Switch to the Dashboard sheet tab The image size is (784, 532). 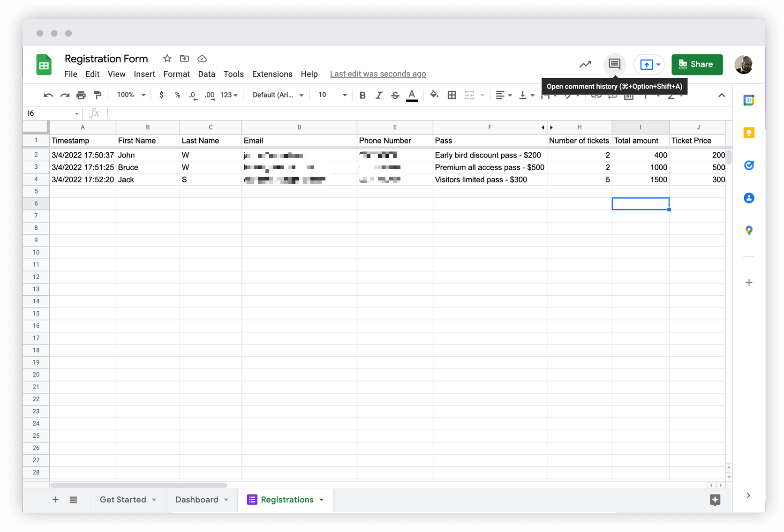point(196,500)
